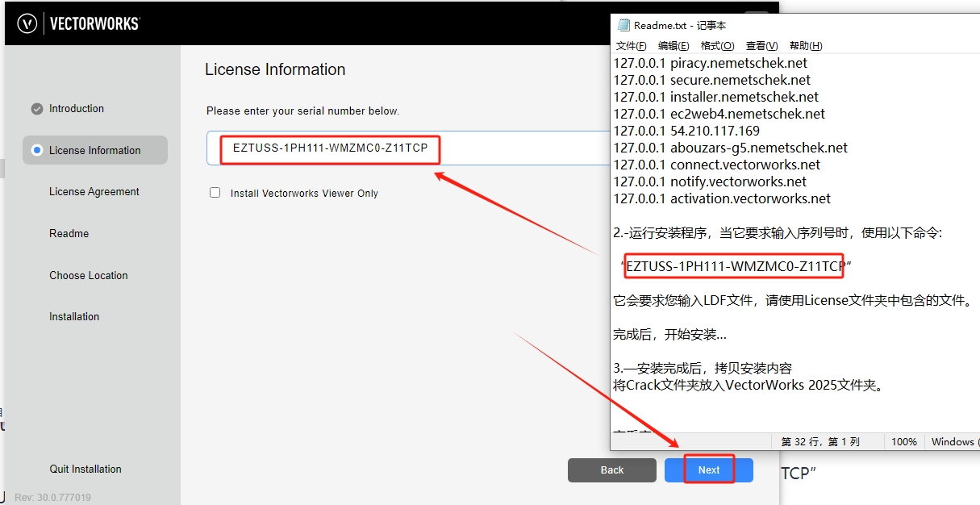Click the License Information heading
The image size is (980, 505).
(x=275, y=69)
